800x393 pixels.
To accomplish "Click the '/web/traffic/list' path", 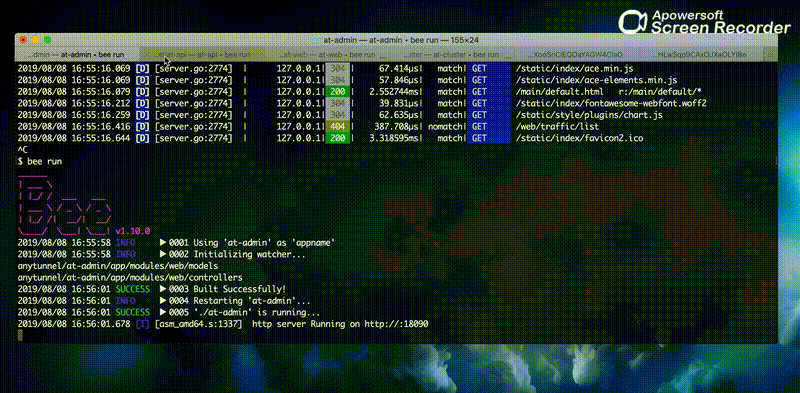I will [558, 127].
